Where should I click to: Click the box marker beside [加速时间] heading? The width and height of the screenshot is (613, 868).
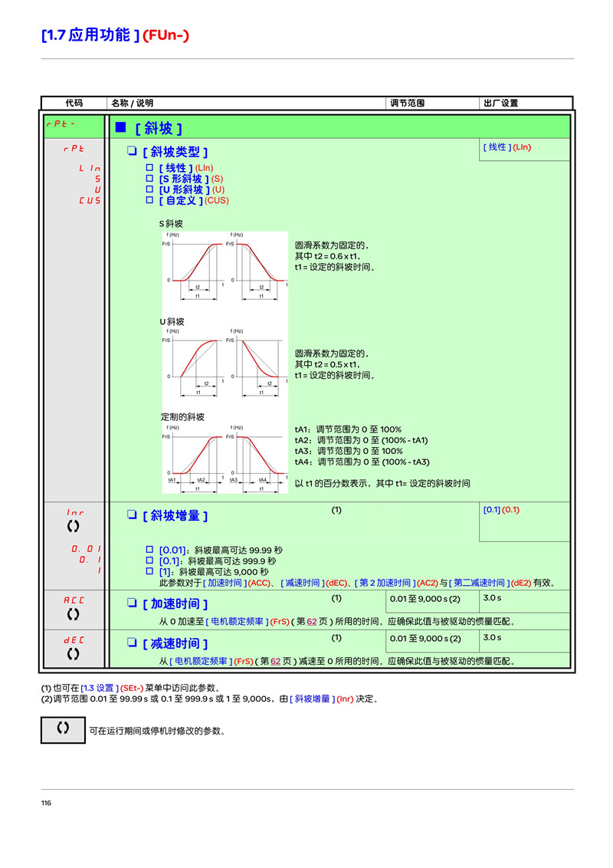click(132, 602)
